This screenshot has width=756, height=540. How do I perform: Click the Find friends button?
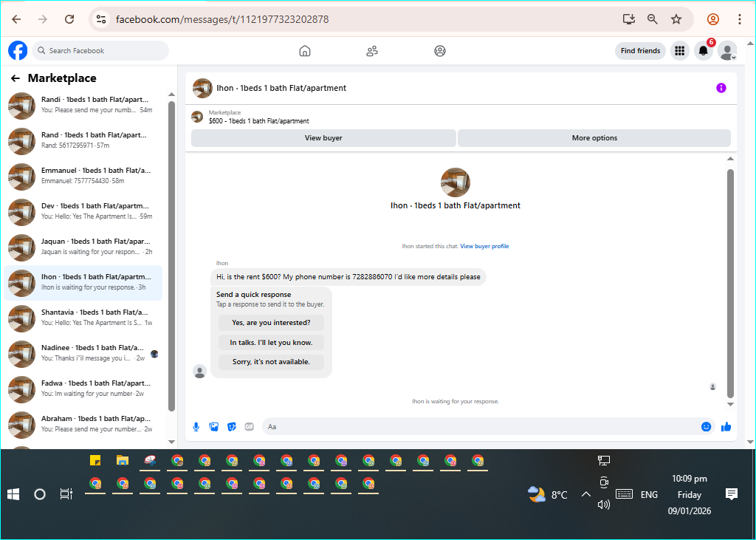click(x=640, y=51)
